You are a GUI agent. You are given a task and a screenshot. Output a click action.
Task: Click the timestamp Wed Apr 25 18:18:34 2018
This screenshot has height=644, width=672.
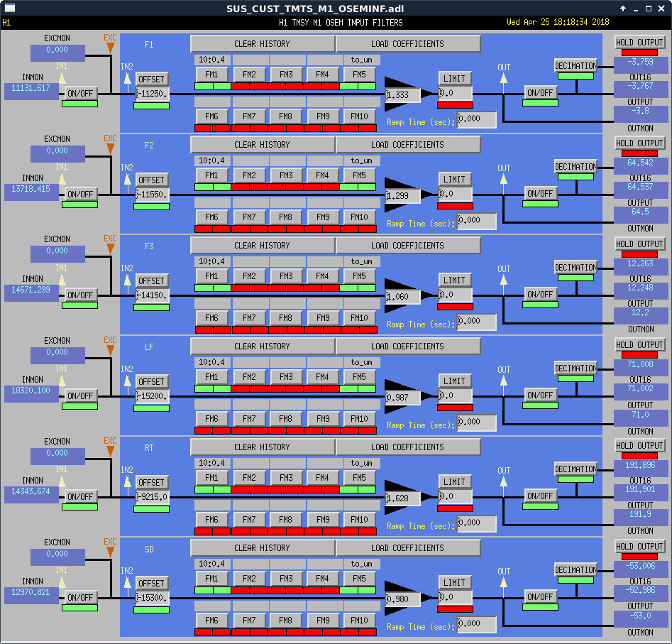[x=558, y=22]
